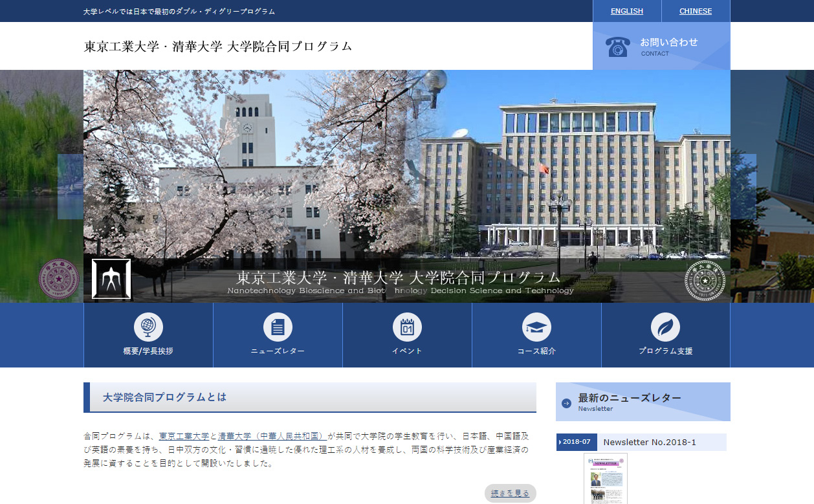Open the ニューズレター menu item

[x=278, y=335]
